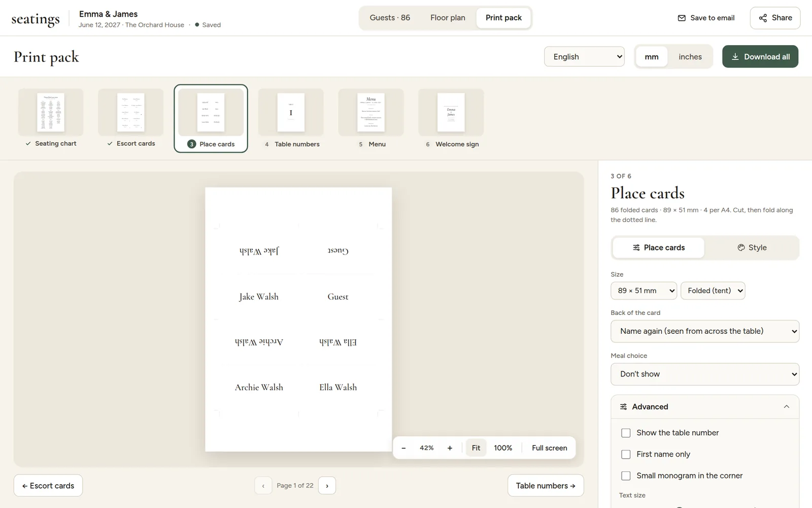Enable Show the table number

coord(626,433)
